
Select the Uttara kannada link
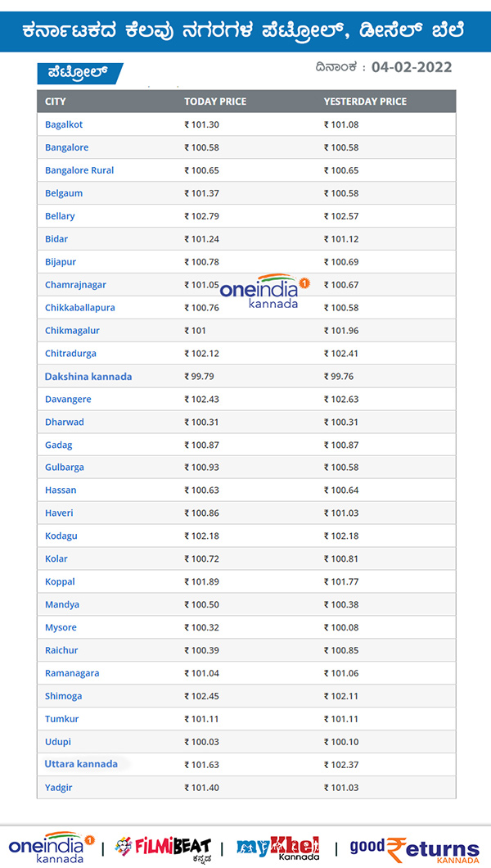(79, 764)
